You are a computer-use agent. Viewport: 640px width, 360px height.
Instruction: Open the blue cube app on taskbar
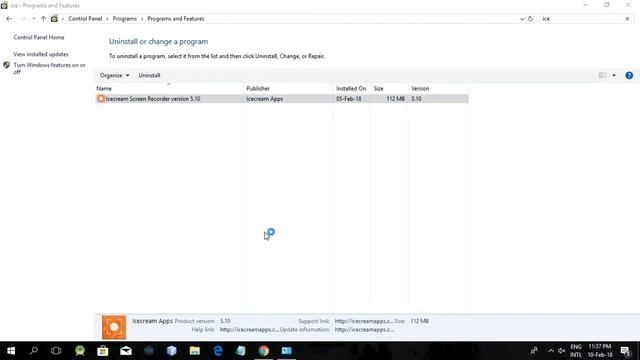click(172, 351)
